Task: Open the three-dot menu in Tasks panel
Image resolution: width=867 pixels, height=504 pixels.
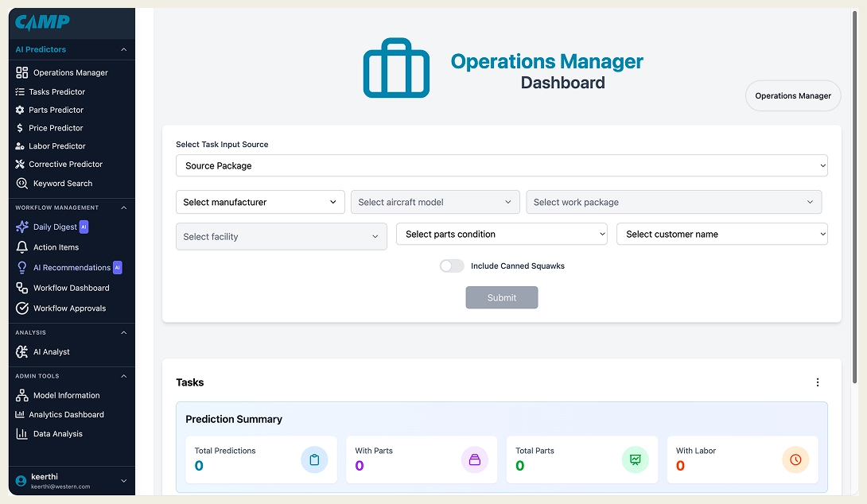Action: (818, 382)
